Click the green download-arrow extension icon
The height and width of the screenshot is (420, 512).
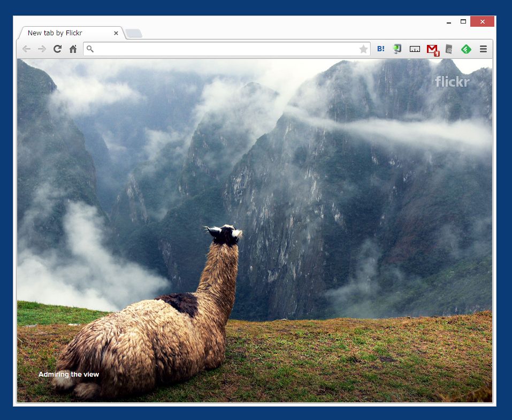click(x=398, y=49)
